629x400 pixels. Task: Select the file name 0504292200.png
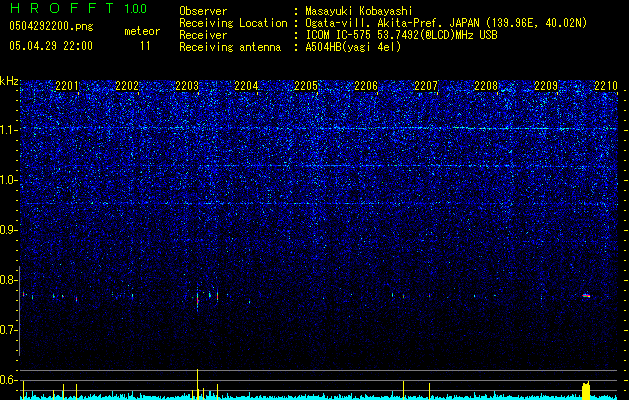tap(51, 26)
